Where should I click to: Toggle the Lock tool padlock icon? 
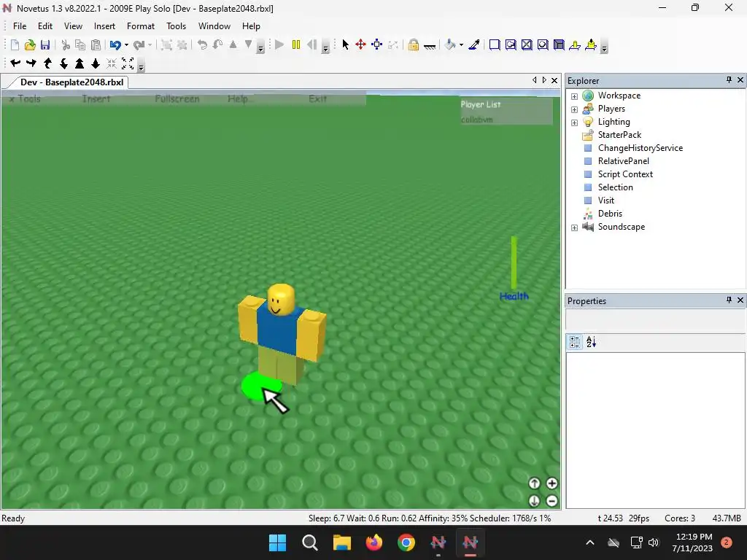pos(413,44)
